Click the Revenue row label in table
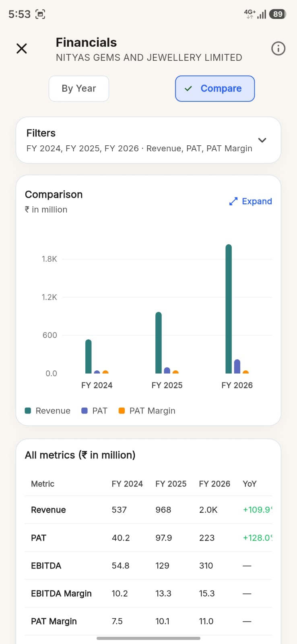The width and height of the screenshot is (297, 644). [x=48, y=510]
